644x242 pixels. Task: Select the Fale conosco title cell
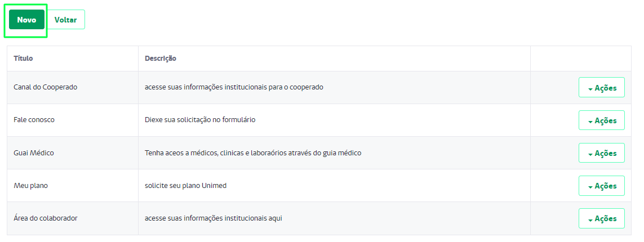pyautogui.click(x=34, y=120)
